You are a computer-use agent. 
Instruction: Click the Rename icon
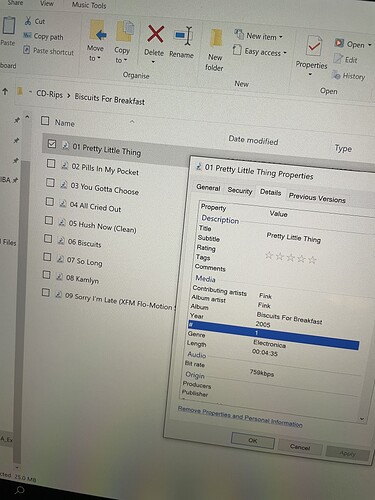(183, 36)
